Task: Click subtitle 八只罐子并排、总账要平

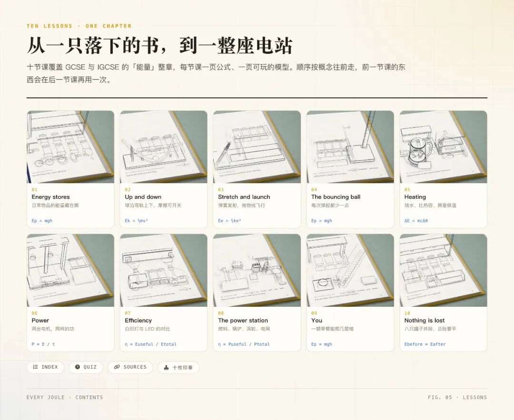Action: click(430, 329)
